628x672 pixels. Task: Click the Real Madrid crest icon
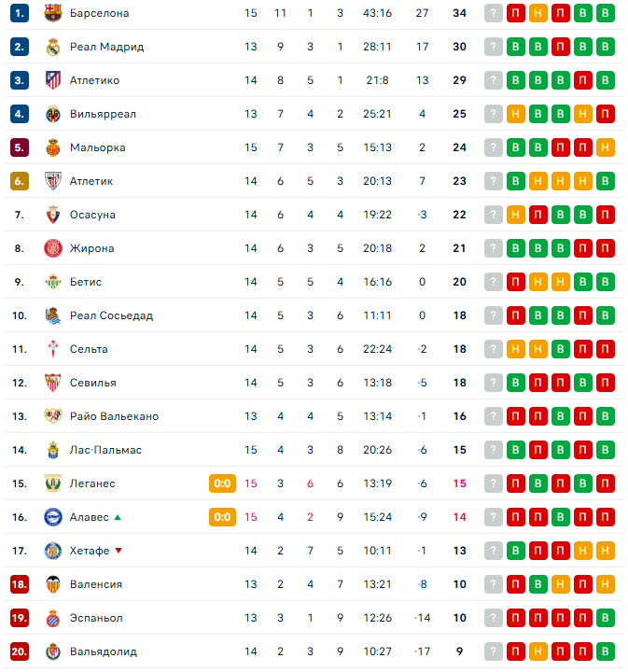click(52, 47)
